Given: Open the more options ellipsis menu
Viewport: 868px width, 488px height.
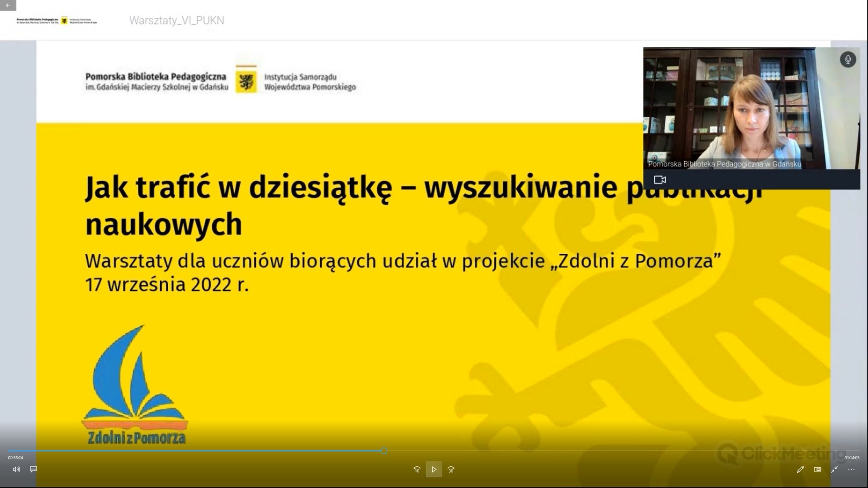Looking at the screenshot, I should (x=851, y=469).
